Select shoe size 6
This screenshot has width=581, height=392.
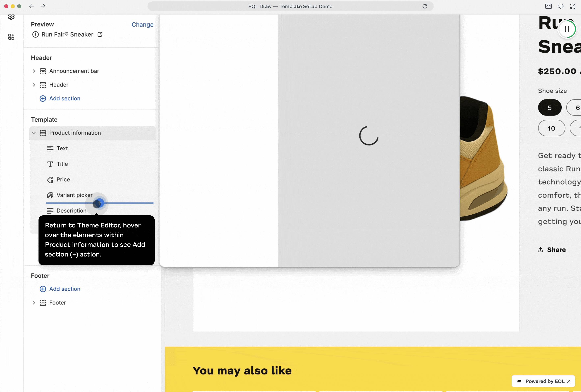click(x=574, y=107)
